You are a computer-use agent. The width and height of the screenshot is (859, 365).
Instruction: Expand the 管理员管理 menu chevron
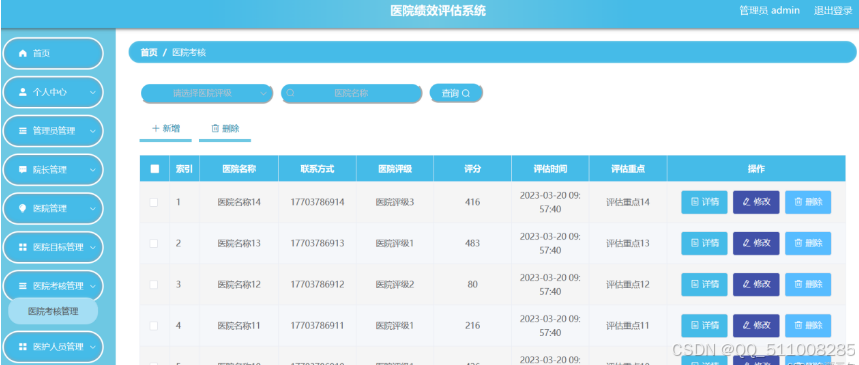pos(93,131)
